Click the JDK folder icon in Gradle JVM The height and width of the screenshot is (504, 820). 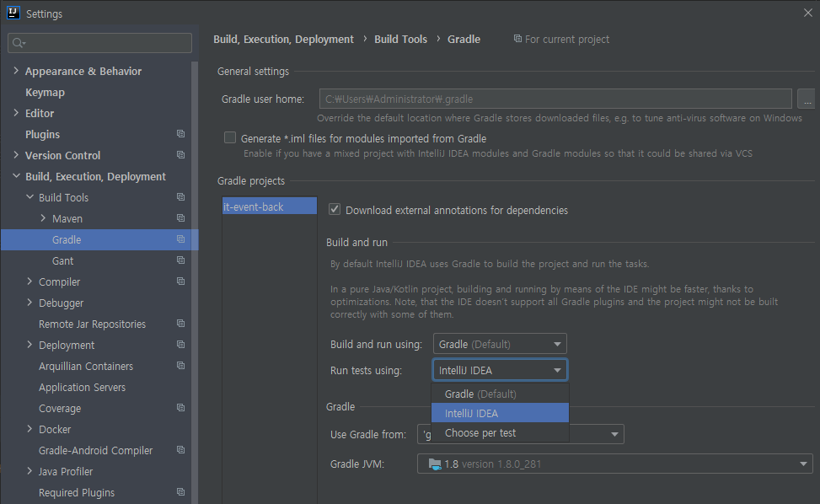click(435, 464)
